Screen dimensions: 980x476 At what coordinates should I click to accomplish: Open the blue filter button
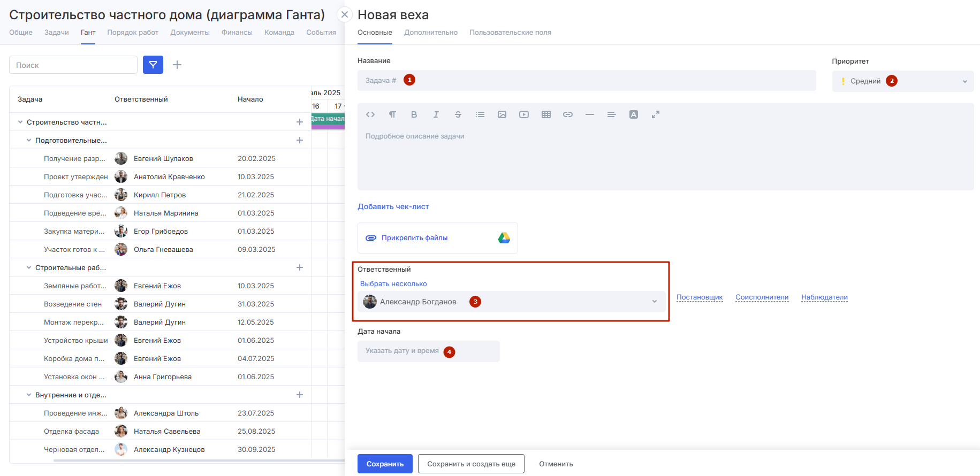[153, 65]
